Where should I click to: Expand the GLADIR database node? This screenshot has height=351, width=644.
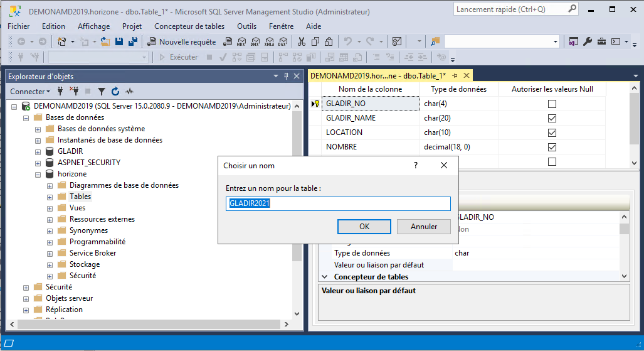[38, 151]
